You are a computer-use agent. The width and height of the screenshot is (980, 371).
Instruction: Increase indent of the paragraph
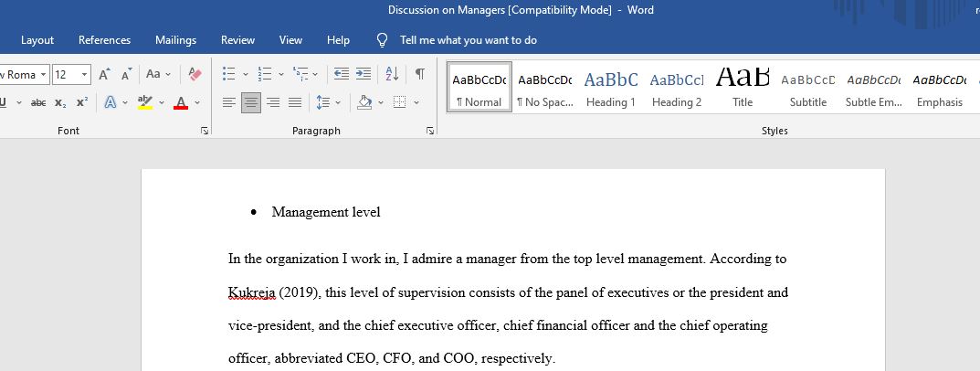(x=364, y=74)
